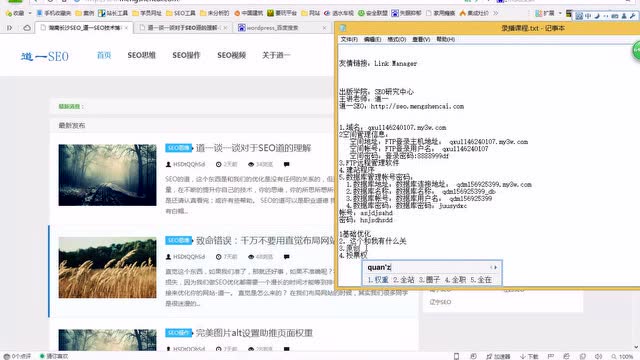This screenshot has width=640, height=360.
Task: Close the wordpress_百度搜索 tab
Action: click(x=324, y=28)
